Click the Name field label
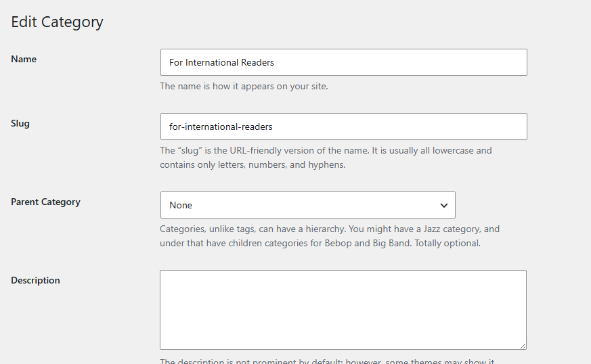 click(24, 59)
